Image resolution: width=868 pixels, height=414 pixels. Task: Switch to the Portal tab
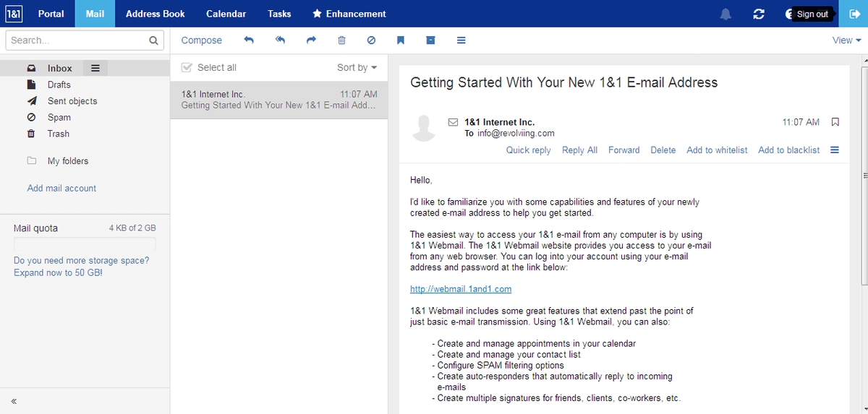tap(51, 14)
